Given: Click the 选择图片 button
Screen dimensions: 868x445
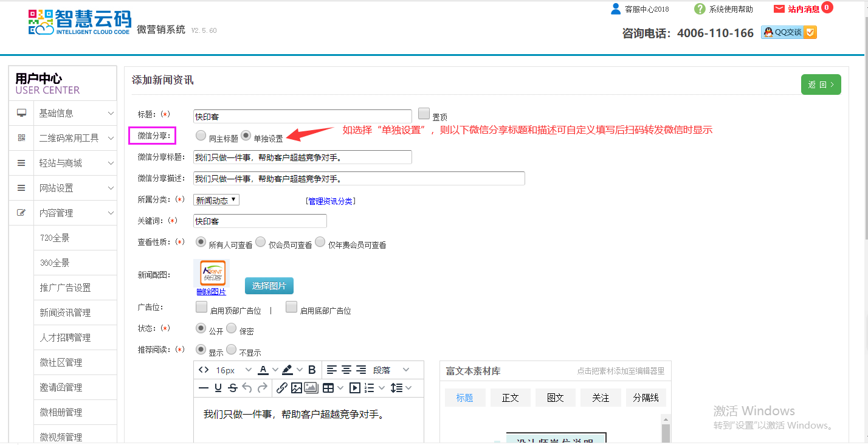Looking at the screenshot, I should tap(269, 286).
